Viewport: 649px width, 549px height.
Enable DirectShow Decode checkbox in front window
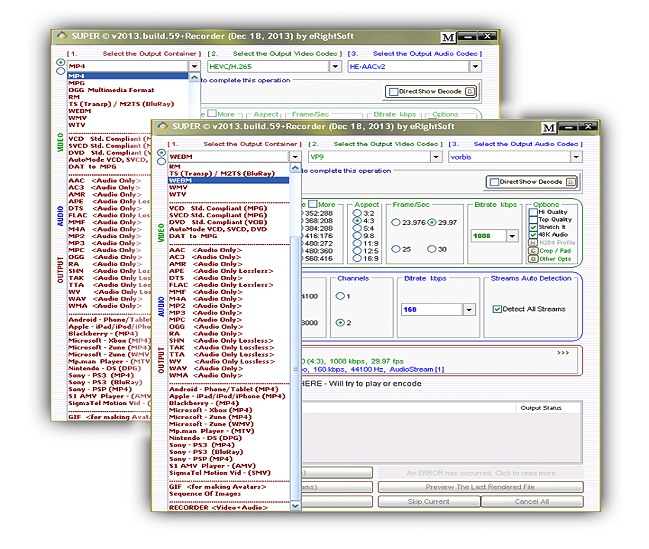494,182
